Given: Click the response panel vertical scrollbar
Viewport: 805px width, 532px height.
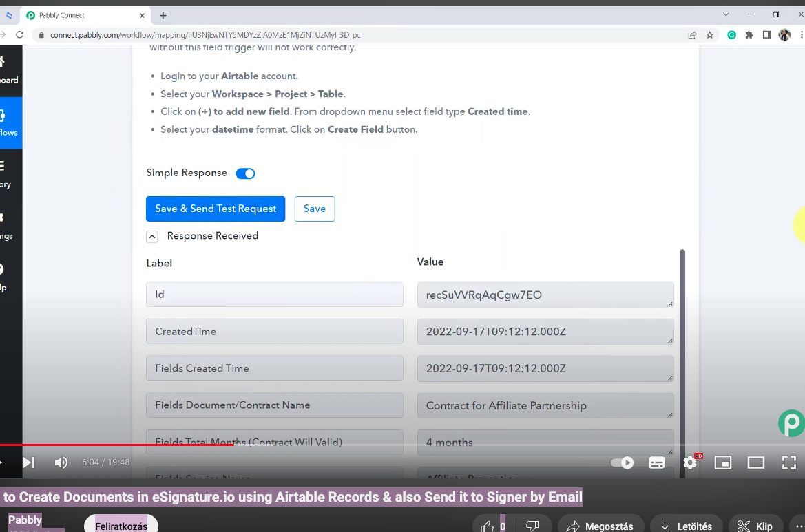Looking at the screenshot, I should pyautogui.click(x=682, y=363).
